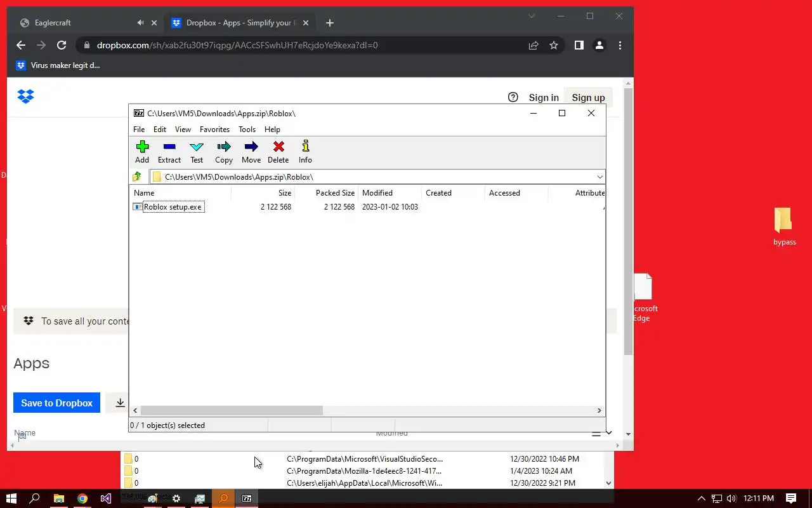The width and height of the screenshot is (812, 508).
Task: Click the Dropbox Sign in link
Action: click(x=544, y=98)
